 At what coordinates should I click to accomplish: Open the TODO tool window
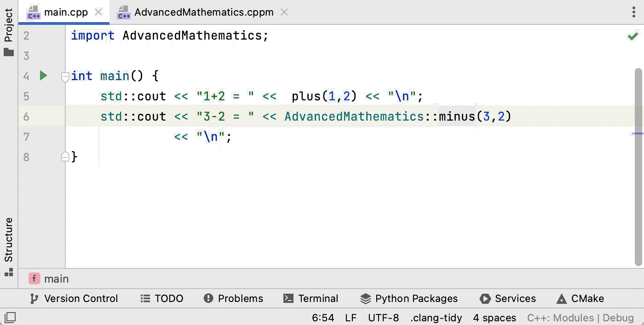161,298
